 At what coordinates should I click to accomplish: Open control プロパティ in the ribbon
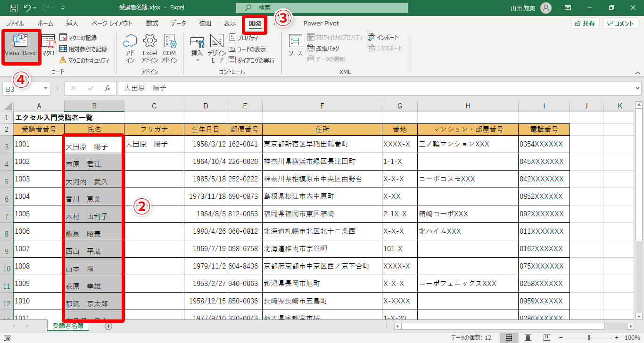pos(244,38)
